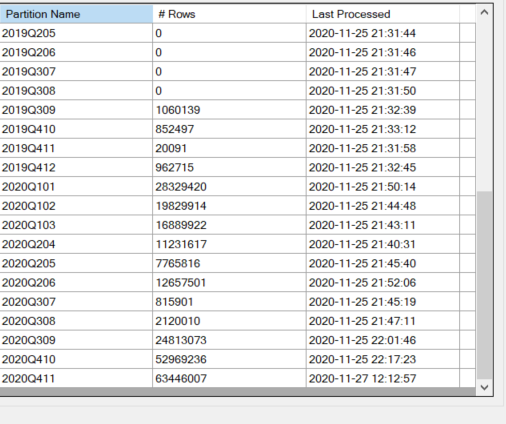Select partition row 2020Q308

(x=238, y=321)
